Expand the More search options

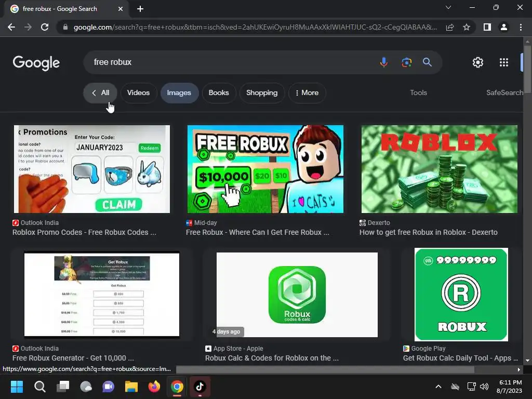[x=307, y=92]
